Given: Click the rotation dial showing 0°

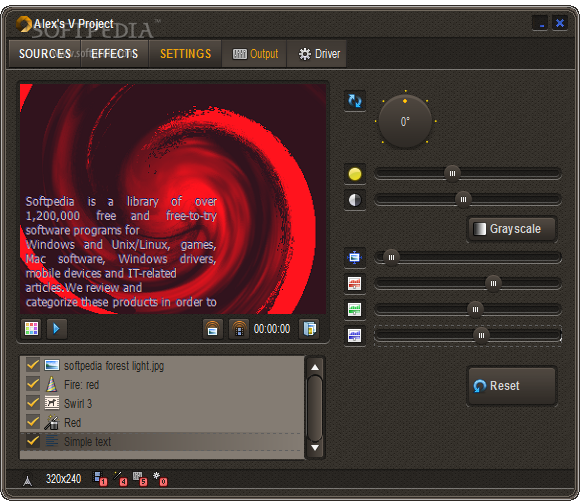Looking at the screenshot, I should coord(405,121).
